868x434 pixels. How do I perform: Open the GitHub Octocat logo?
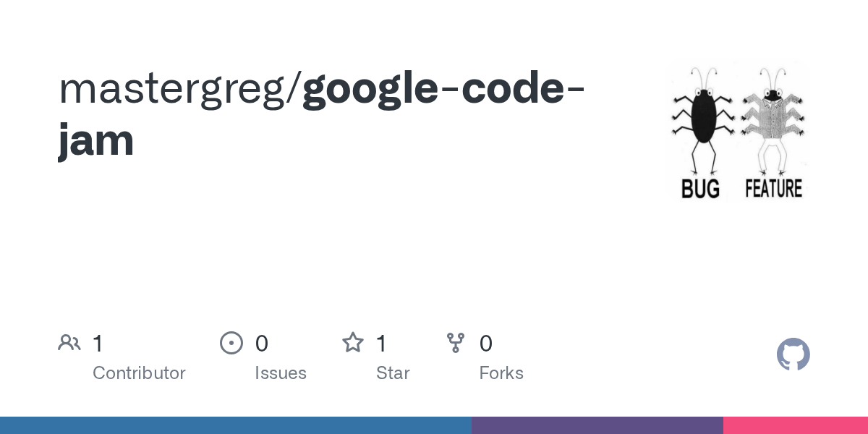[x=793, y=354]
